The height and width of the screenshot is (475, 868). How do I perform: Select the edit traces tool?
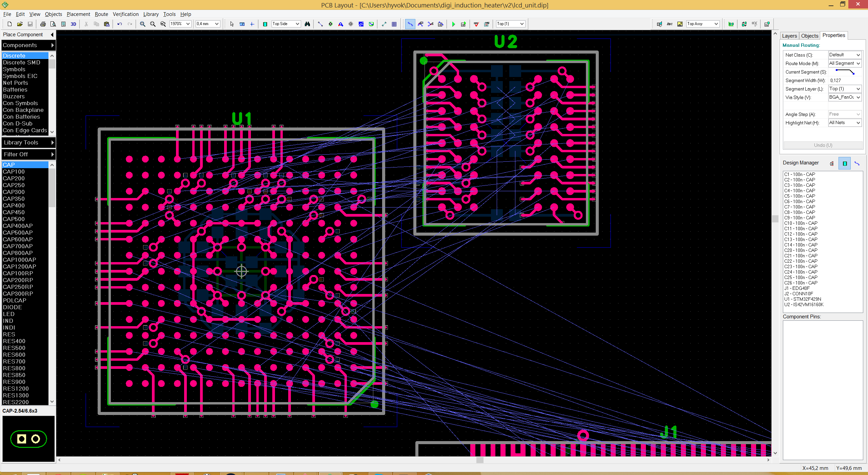(x=420, y=24)
